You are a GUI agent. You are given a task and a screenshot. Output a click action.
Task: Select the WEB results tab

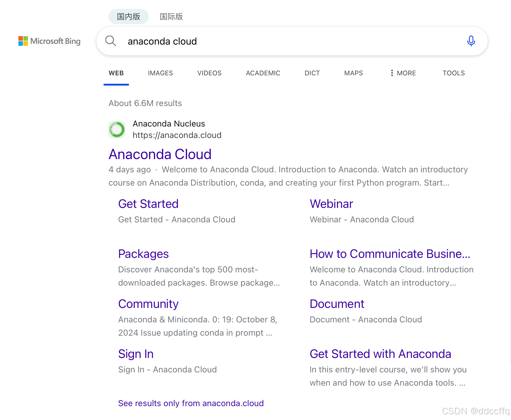click(x=116, y=73)
